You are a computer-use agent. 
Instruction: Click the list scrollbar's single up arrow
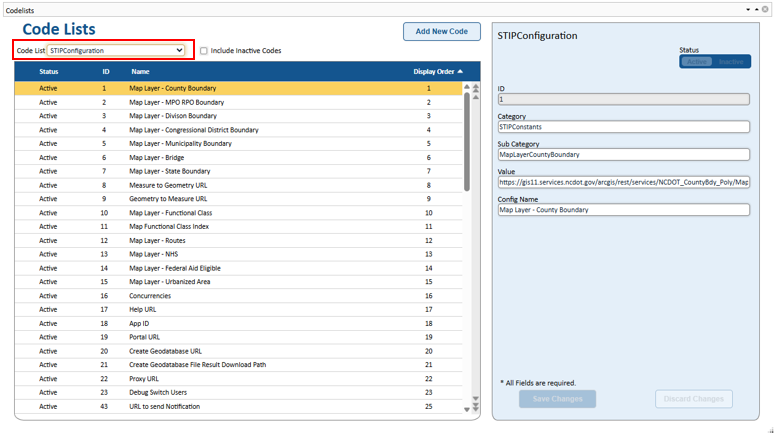pos(466,87)
